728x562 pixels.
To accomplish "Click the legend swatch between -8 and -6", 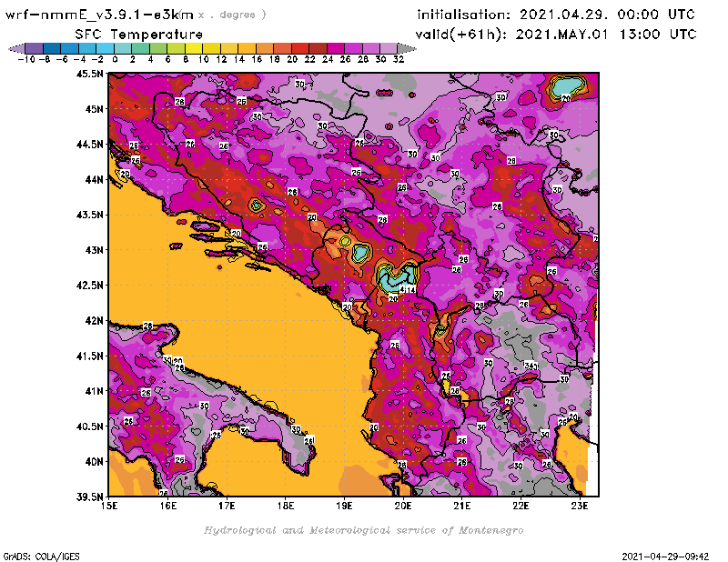I will (x=52, y=48).
